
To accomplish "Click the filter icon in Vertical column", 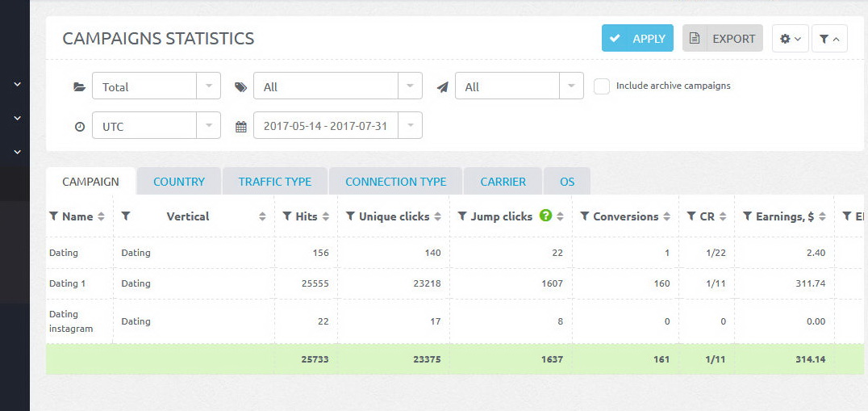I will [126, 216].
